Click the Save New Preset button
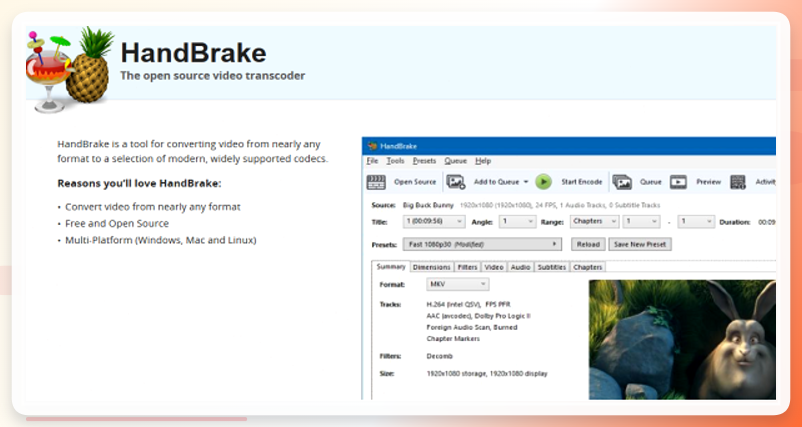The image size is (802, 427). point(640,244)
